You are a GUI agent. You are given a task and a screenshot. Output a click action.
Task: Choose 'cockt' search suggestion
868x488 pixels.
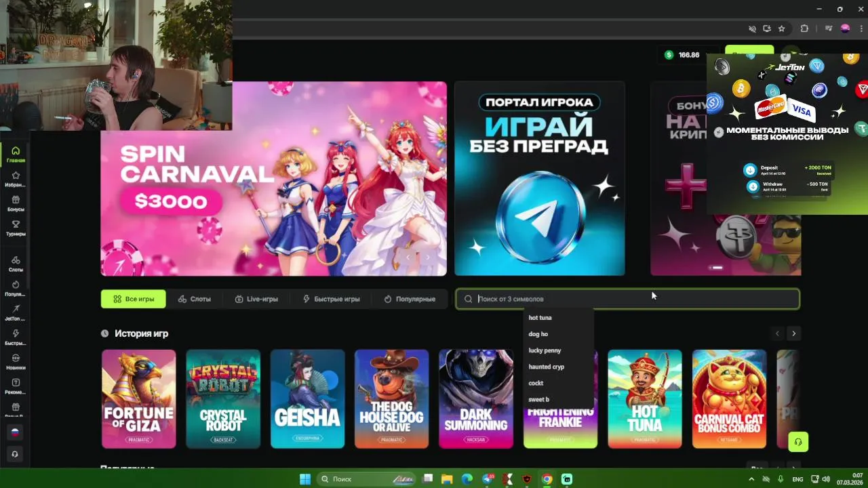536,383
